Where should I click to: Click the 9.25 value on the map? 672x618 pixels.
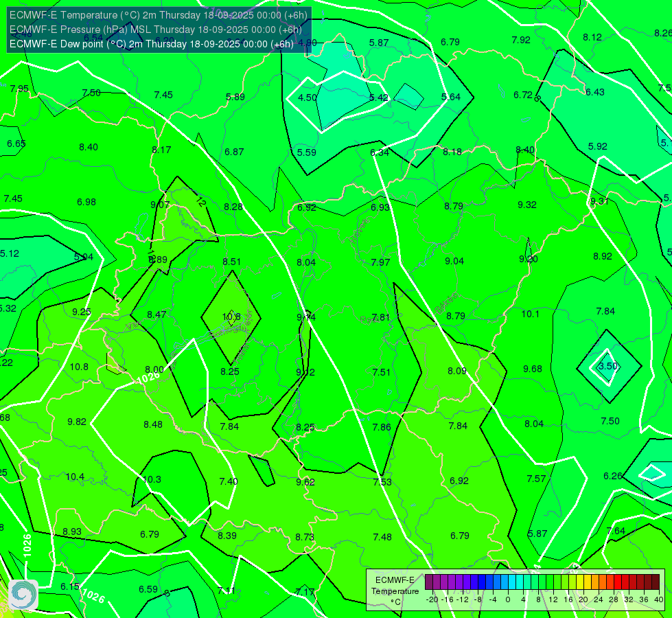(82, 312)
